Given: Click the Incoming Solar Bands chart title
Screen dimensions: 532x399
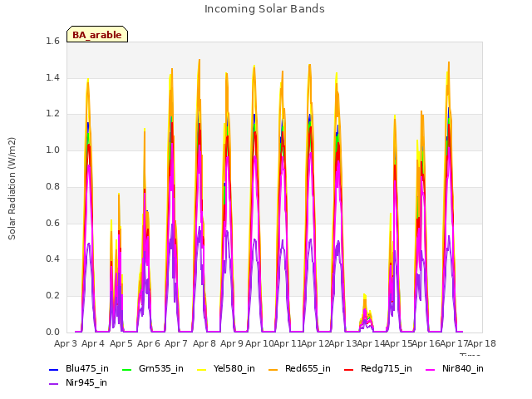Looking at the screenshot, I should (264, 9).
